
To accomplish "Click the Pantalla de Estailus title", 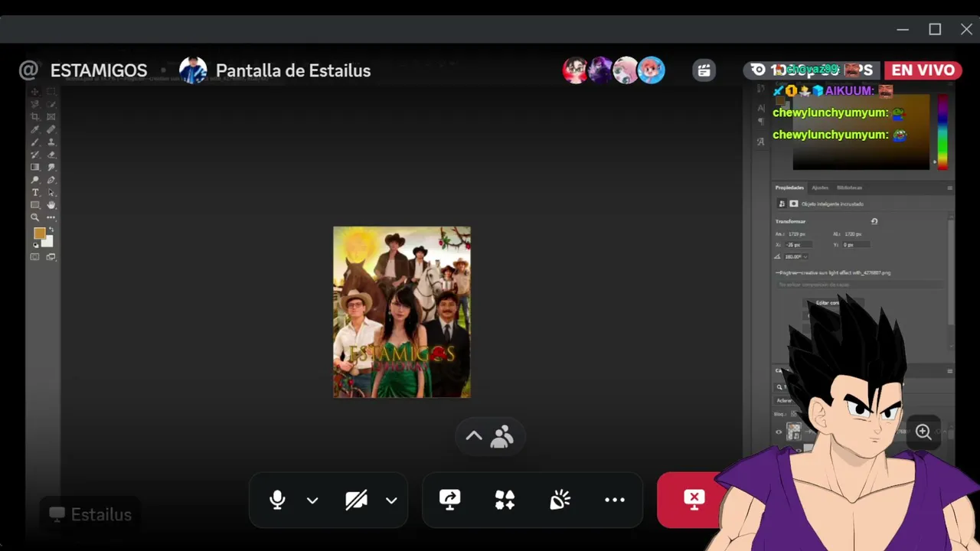I will point(293,70).
